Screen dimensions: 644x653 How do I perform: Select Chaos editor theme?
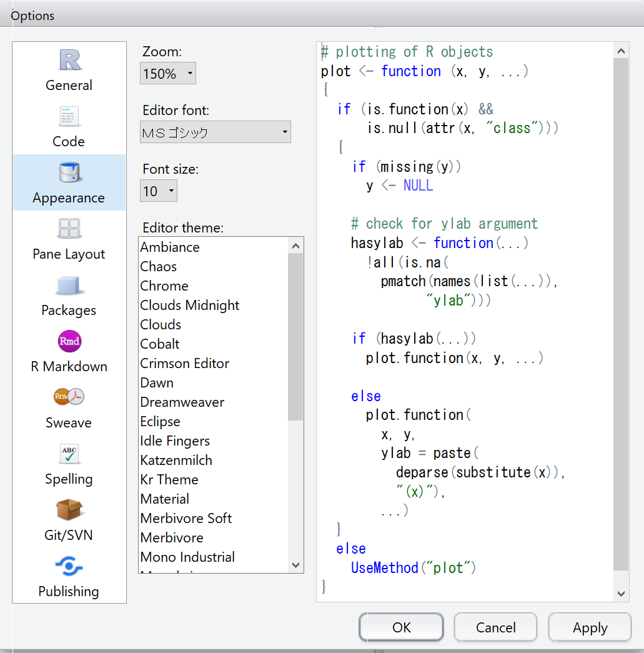click(213, 267)
